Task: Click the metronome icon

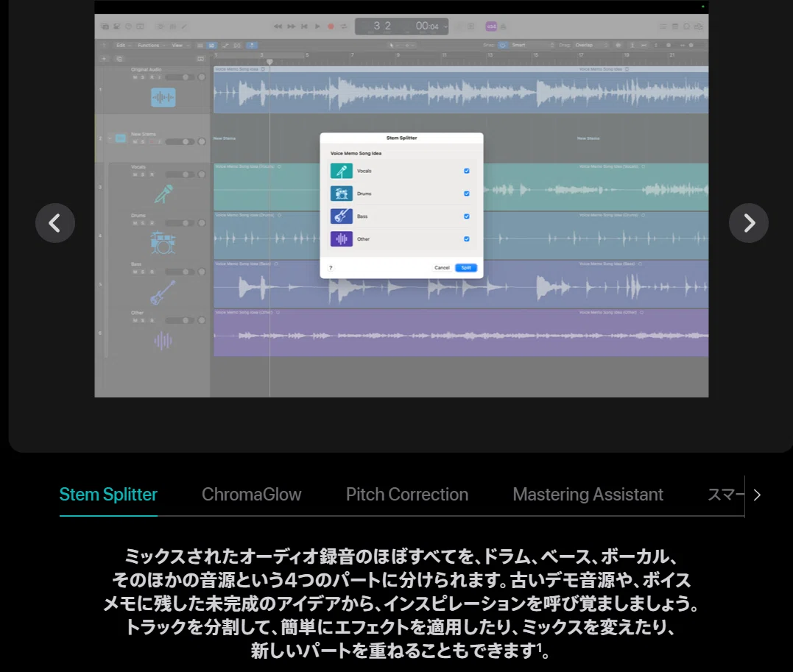Action: [x=503, y=26]
